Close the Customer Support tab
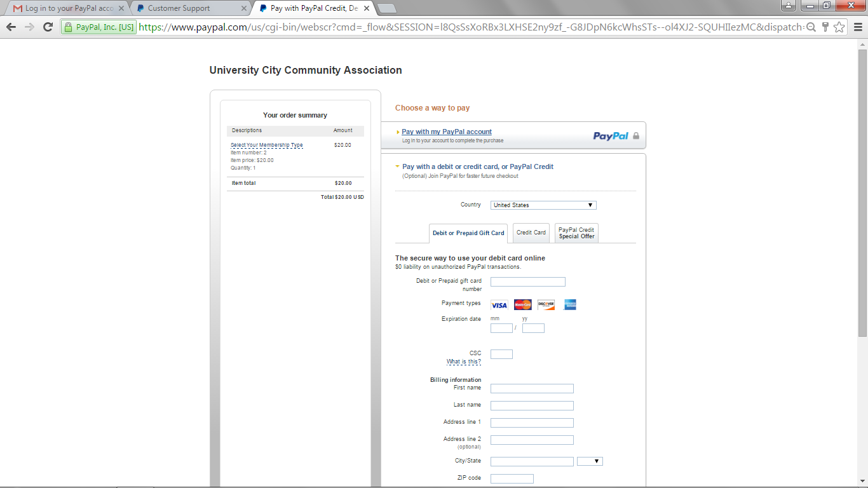 (x=244, y=8)
